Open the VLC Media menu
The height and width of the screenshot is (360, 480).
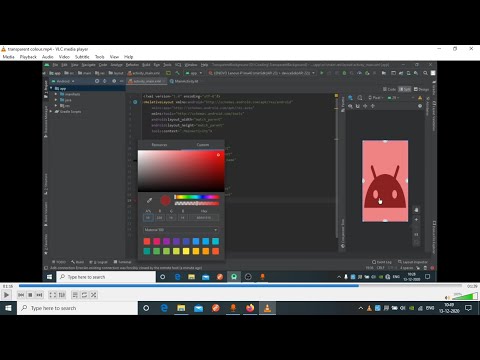pos(8,57)
